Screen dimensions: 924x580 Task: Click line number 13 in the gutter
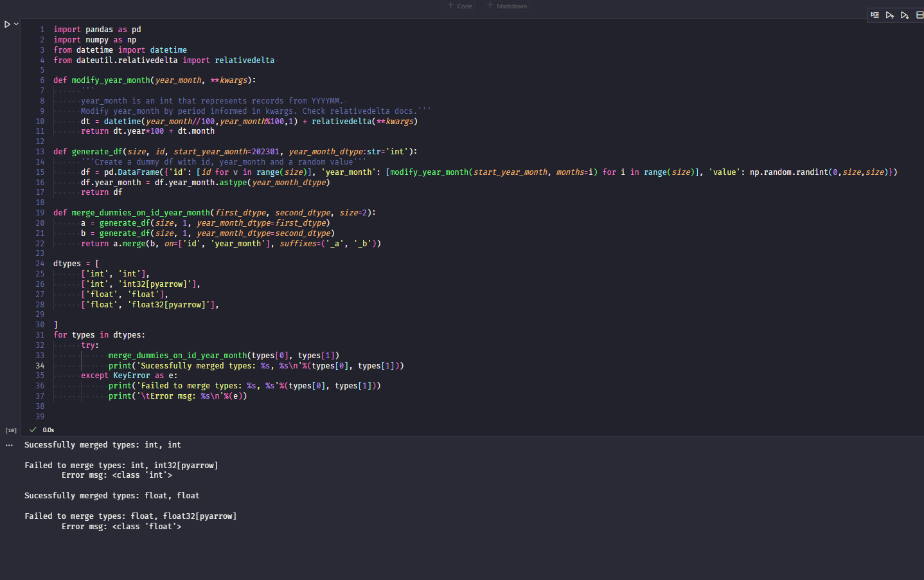click(40, 152)
